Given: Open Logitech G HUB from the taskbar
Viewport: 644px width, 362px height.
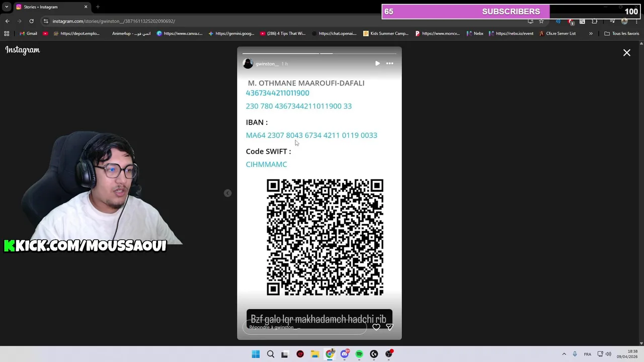Looking at the screenshot, I should (x=374, y=354).
